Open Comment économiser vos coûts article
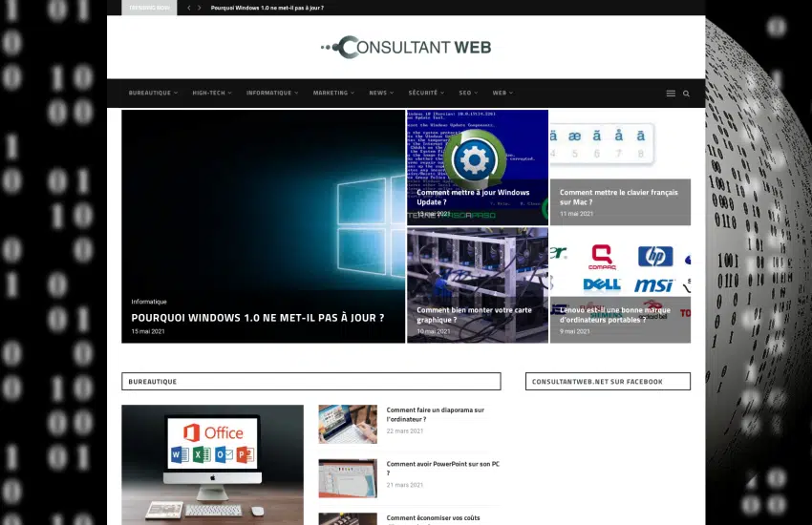The height and width of the screenshot is (525, 812). coord(433,517)
